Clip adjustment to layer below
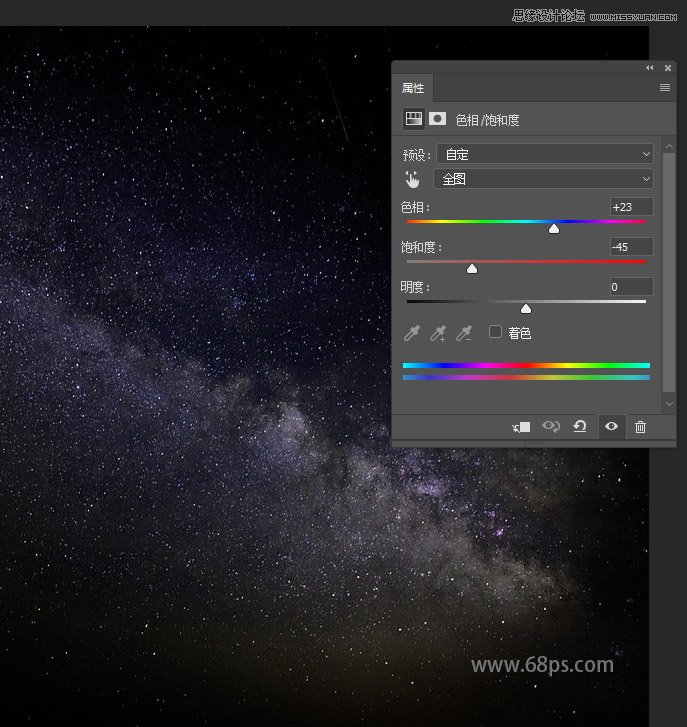 522,427
